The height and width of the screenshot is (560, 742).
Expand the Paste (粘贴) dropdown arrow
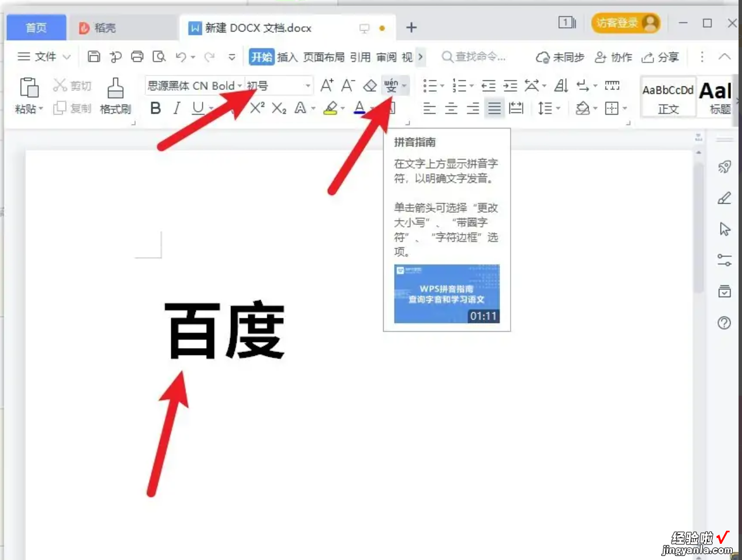point(41,108)
